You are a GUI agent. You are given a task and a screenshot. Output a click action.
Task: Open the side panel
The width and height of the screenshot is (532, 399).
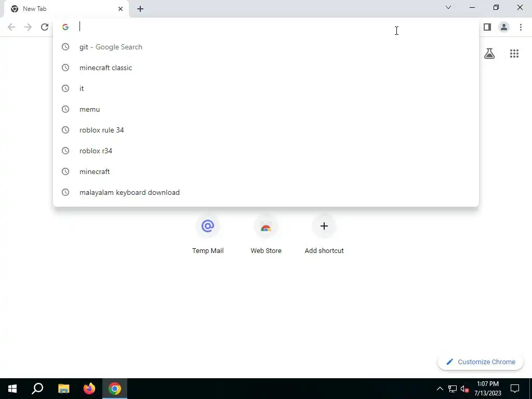pos(487,27)
